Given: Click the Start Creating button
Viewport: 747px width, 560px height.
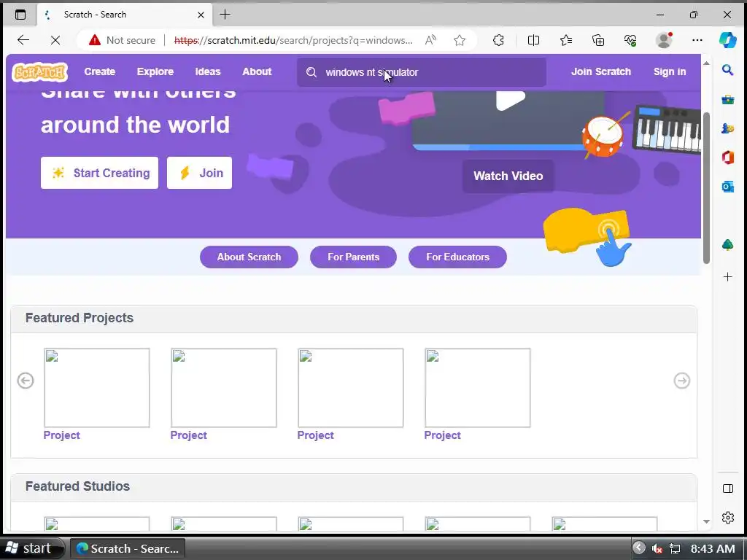Looking at the screenshot, I should 99,173.
